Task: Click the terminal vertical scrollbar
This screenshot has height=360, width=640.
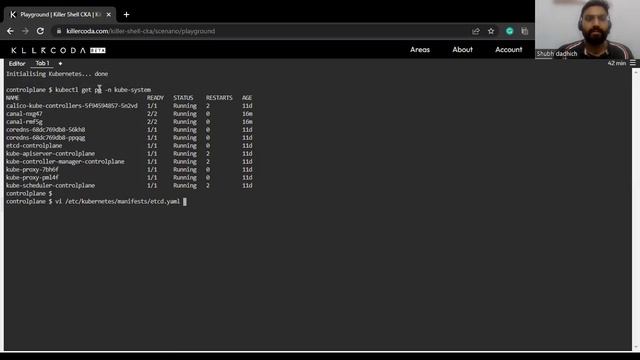Action: [636, 208]
